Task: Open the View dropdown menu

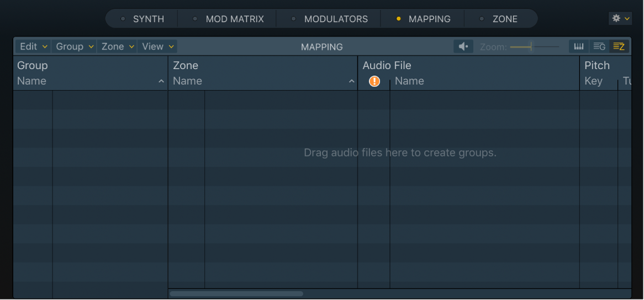Action: pos(157,47)
